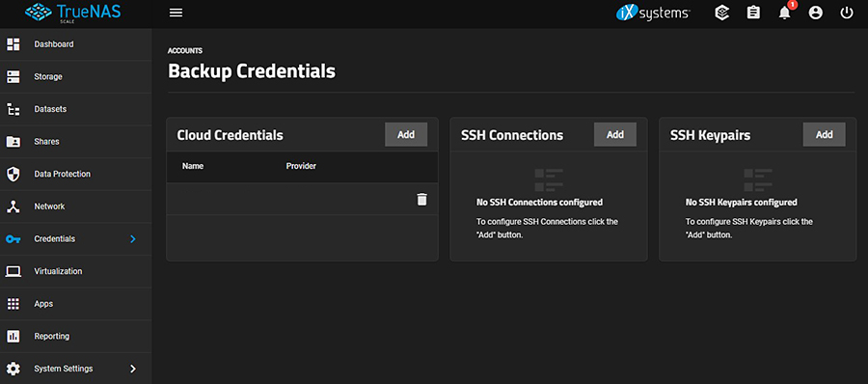This screenshot has width=868, height=384.
Task: Toggle the hamburger sidebar menu
Action: tap(176, 13)
